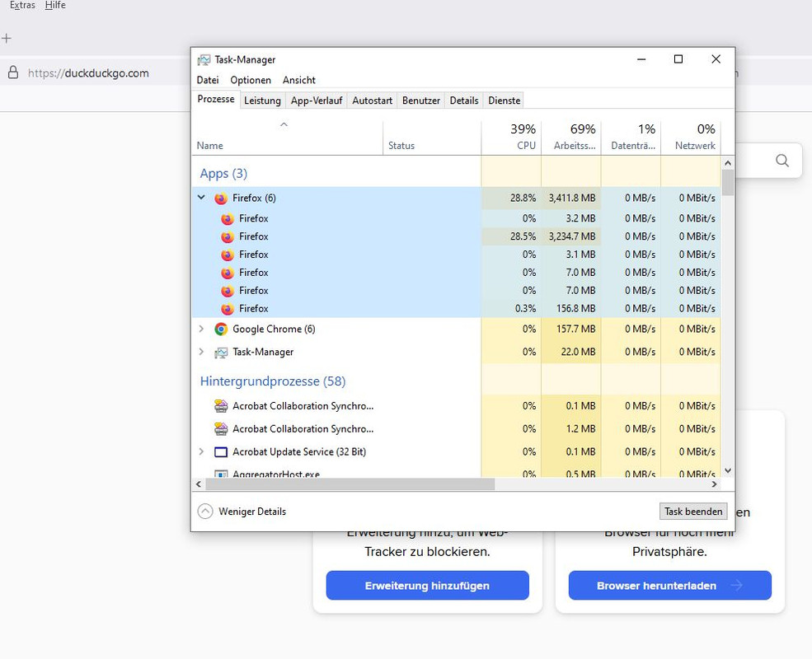Click the Task-Manager title bar icon
This screenshot has width=812, height=659.
click(x=204, y=60)
